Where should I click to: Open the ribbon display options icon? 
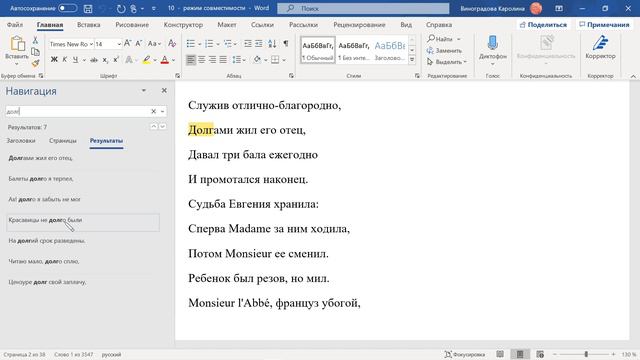[x=559, y=8]
